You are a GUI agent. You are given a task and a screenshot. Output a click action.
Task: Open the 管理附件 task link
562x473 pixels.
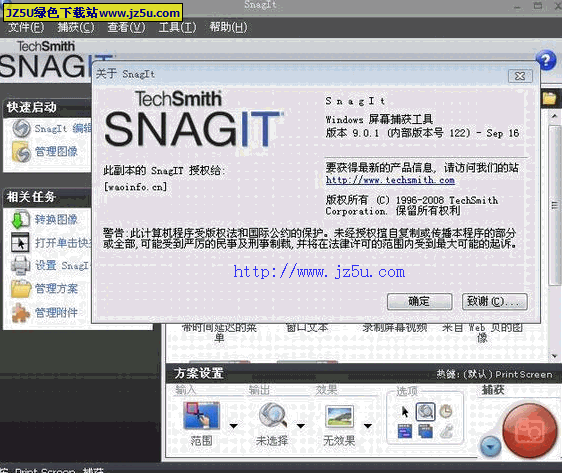point(56,312)
